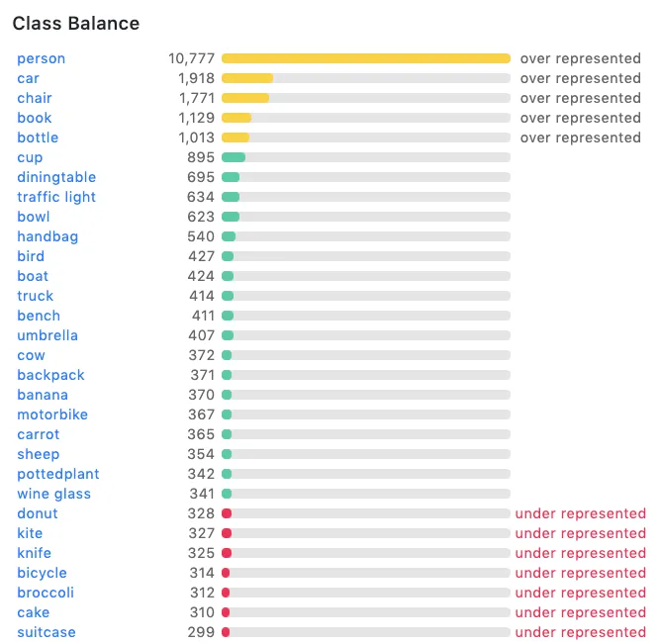Click the bicycle "under represented" label
Image resolution: width=661 pixels, height=644 pixels.
[580, 573]
